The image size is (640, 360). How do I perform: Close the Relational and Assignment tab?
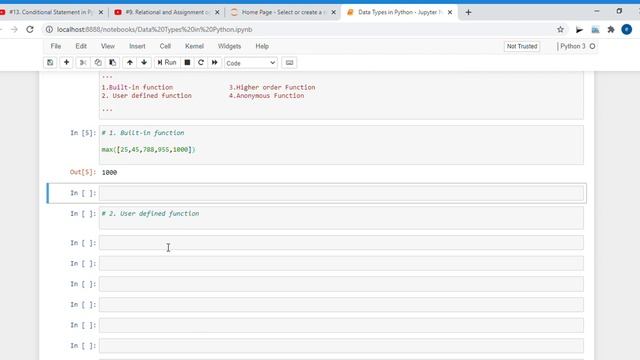click(x=217, y=12)
